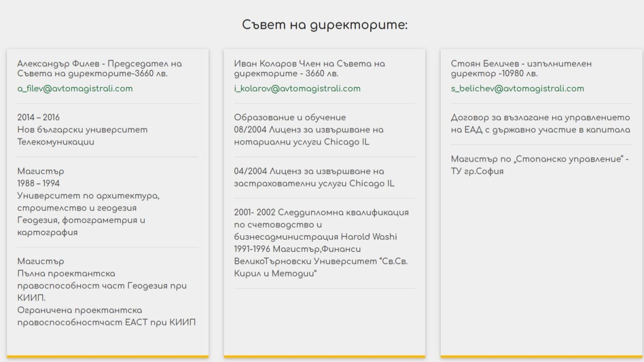Image resolution: width=644 pixels, height=362 pixels.
Task: Click Стоян Беличев's name and title text
Action: pos(521,69)
